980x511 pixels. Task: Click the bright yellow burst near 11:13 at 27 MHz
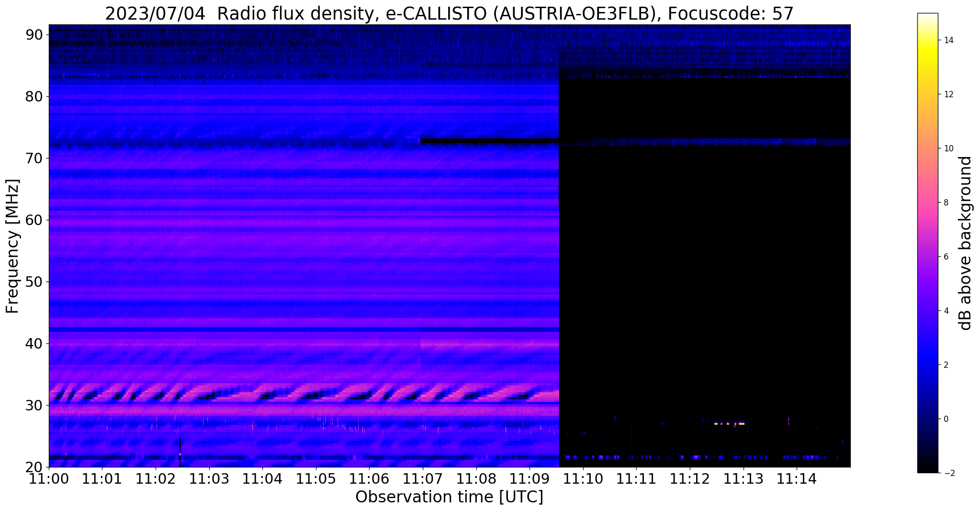coord(730,424)
